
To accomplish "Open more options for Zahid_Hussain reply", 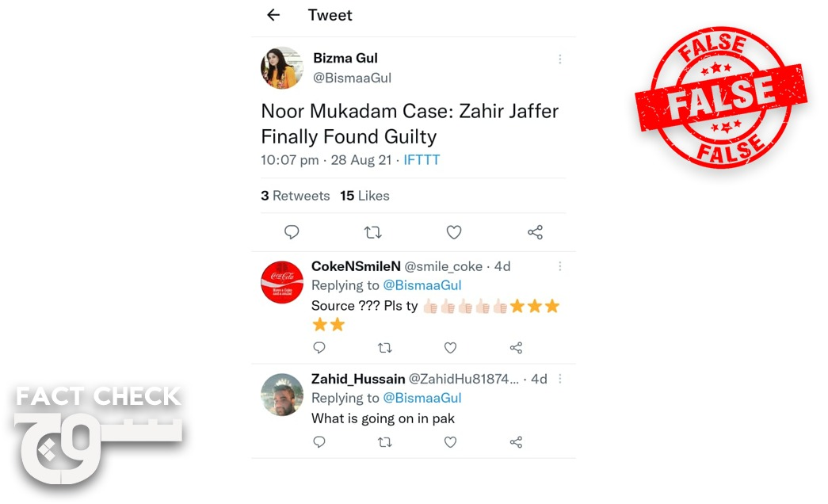I will [559, 379].
